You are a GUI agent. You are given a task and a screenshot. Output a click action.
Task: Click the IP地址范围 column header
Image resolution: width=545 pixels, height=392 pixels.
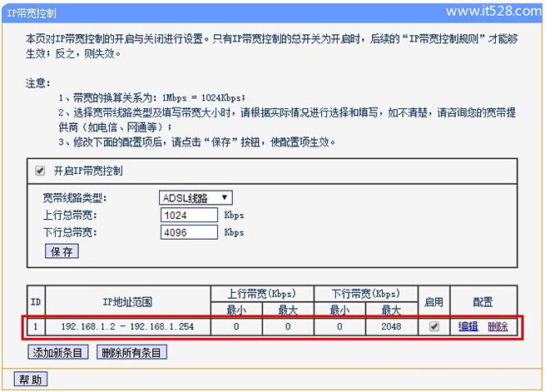pyautogui.click(x=127, y=301)
